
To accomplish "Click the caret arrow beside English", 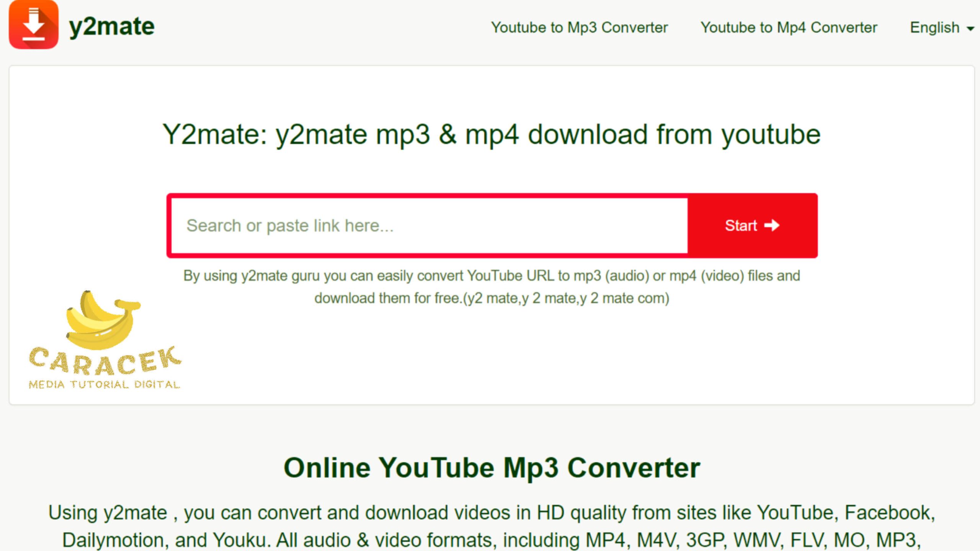I will click(x=970, y=29).
